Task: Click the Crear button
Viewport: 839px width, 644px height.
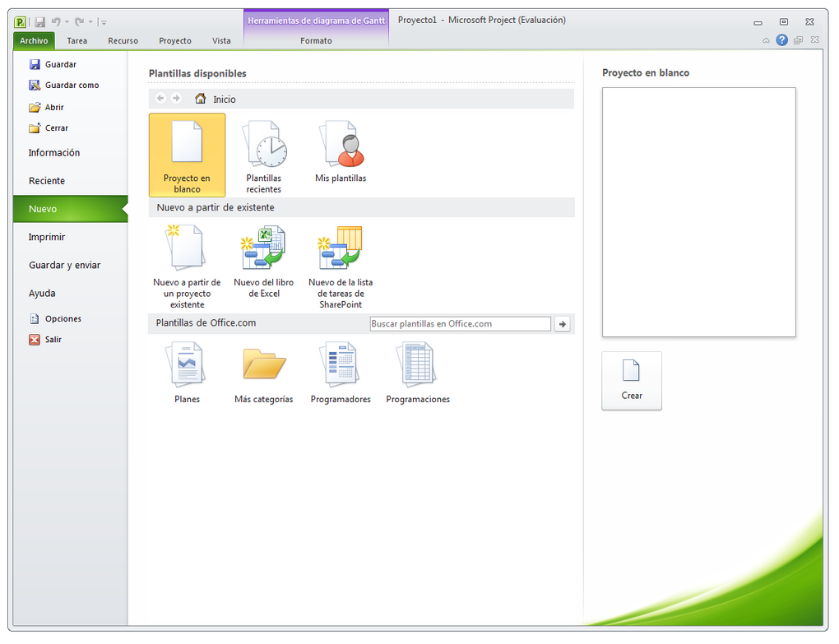Action: pyautogui.click(x=632, y=381)
